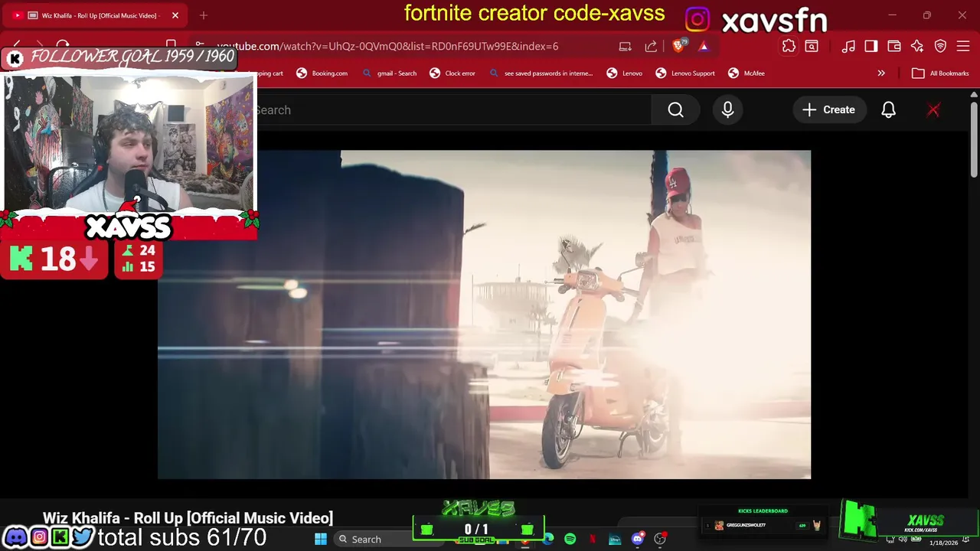
Task: Focus the YouTube Search input field
Action: point(453,110)
